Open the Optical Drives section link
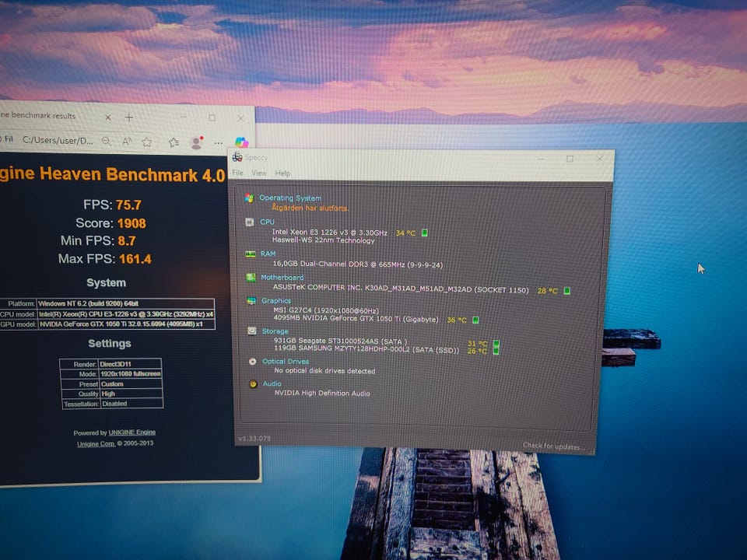This screenshot has width=747, height=560. pos(286,362)
